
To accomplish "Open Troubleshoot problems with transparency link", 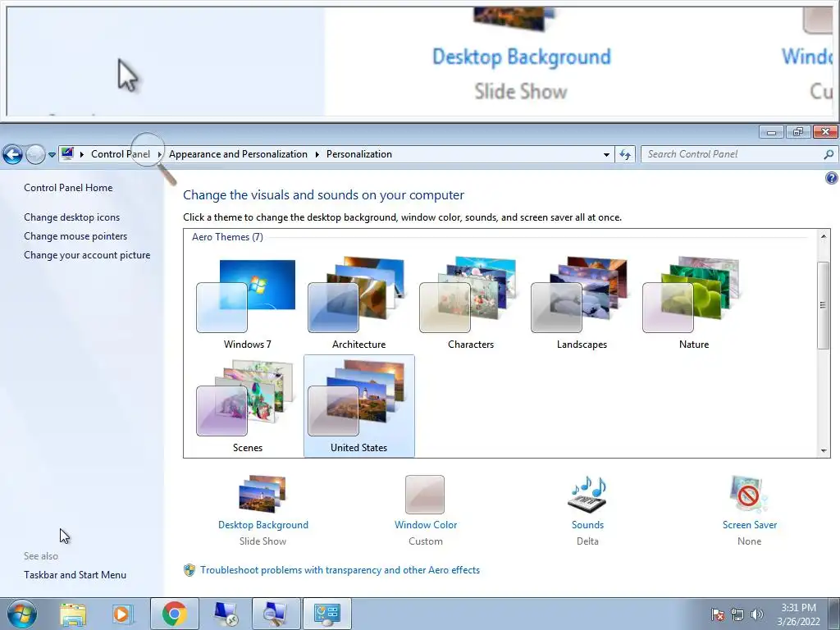I will (340, 570).
